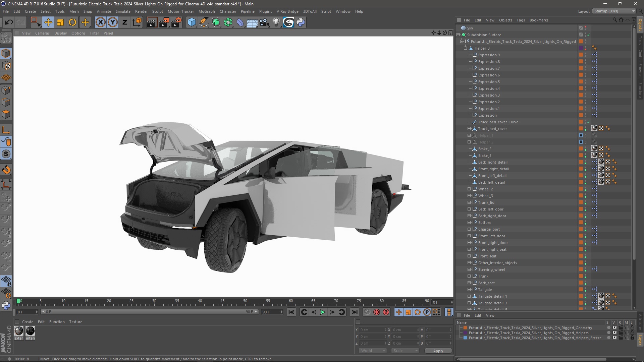Expand the Tailgate object
Image resolution: width=644 pixels, height=362 pixels.
click(x=469, y=290)
